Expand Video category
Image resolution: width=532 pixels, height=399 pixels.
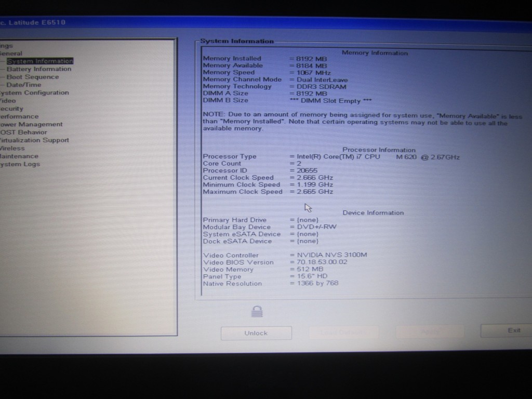coord(8,101)
